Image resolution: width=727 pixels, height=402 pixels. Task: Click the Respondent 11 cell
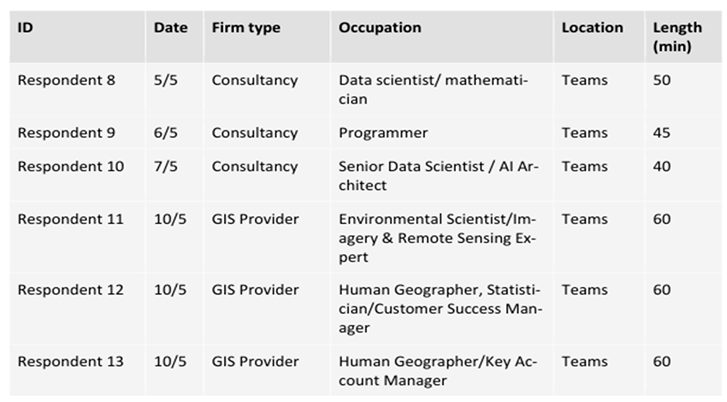70,219
